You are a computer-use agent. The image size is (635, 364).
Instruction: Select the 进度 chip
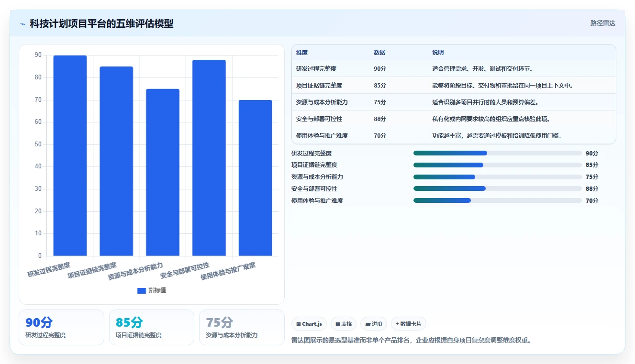coord(374,324)
